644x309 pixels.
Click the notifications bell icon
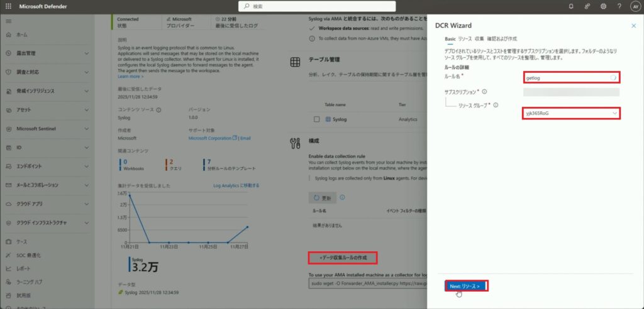[x=571, y=6]
